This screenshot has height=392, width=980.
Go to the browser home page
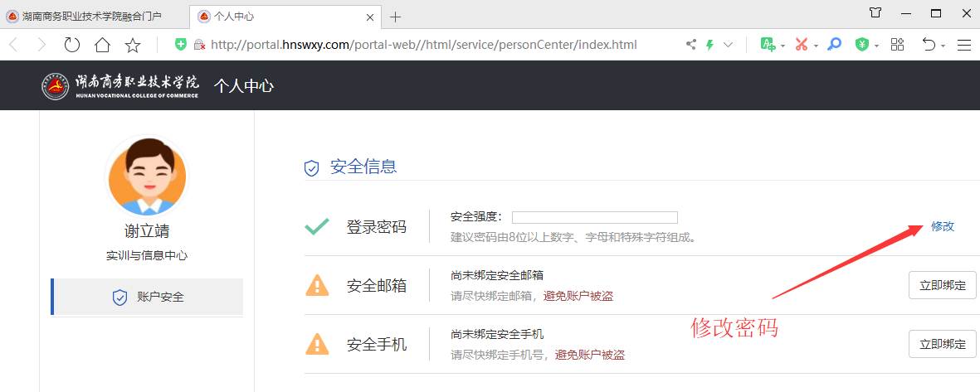click(102, 45)
